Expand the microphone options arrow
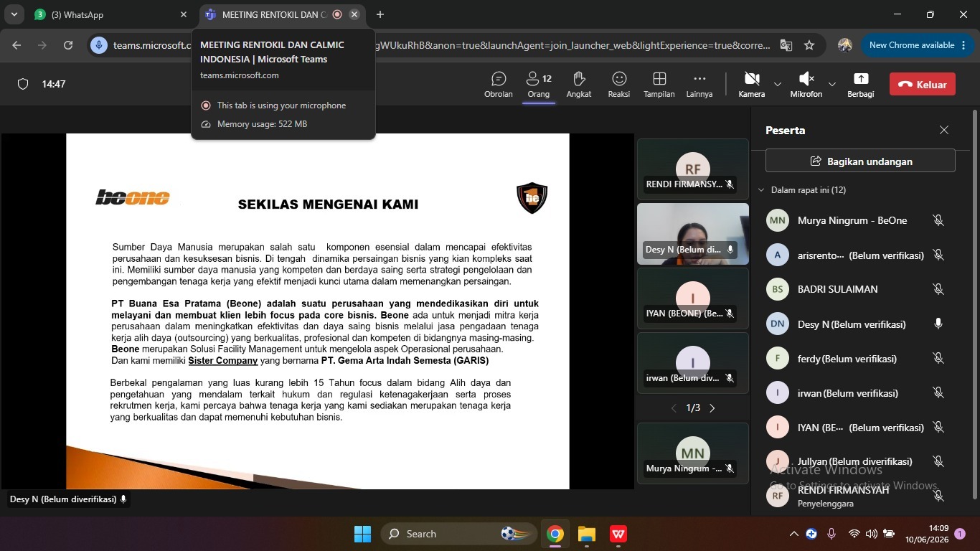The height and width of the screenshot is (551, 980). coord(832,85)
